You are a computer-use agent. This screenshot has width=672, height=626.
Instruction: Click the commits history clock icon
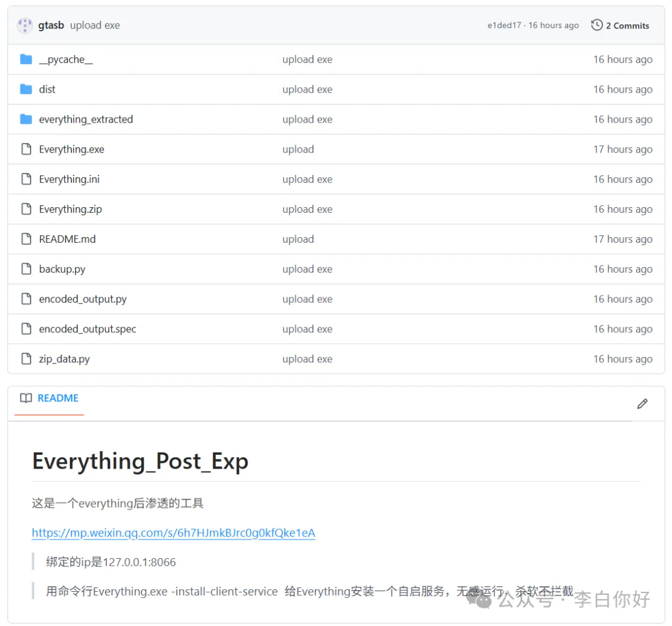[597, 26]
